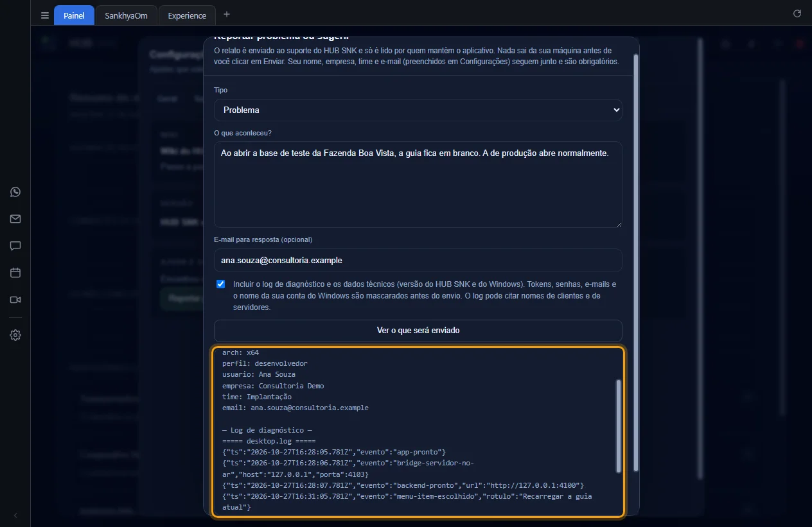Select the Painel tab

click(74, 15)
